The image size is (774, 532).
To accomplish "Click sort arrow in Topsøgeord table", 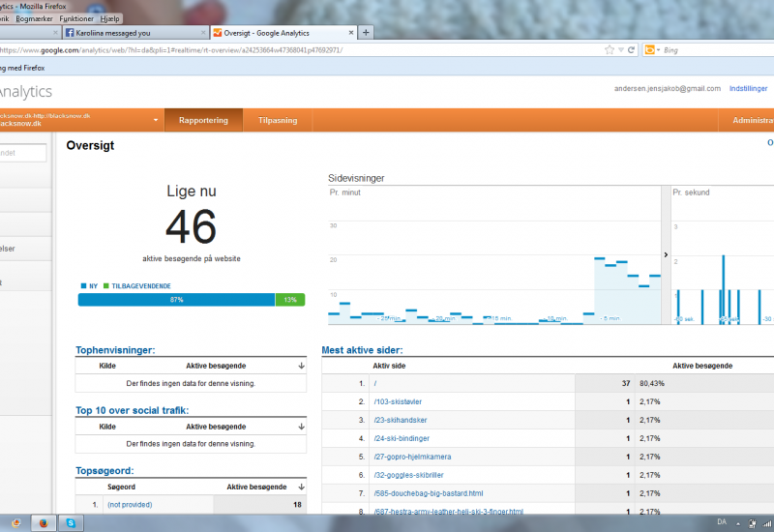I will (x=301, y=487).
